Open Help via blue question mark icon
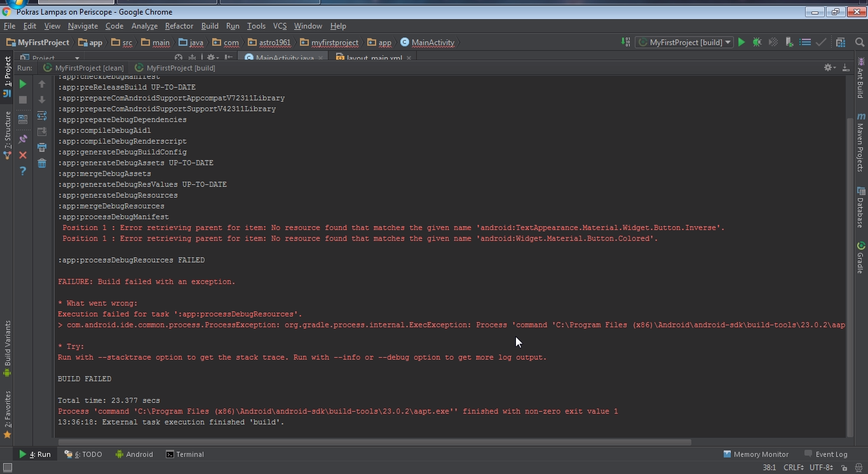 pos(23,171)
